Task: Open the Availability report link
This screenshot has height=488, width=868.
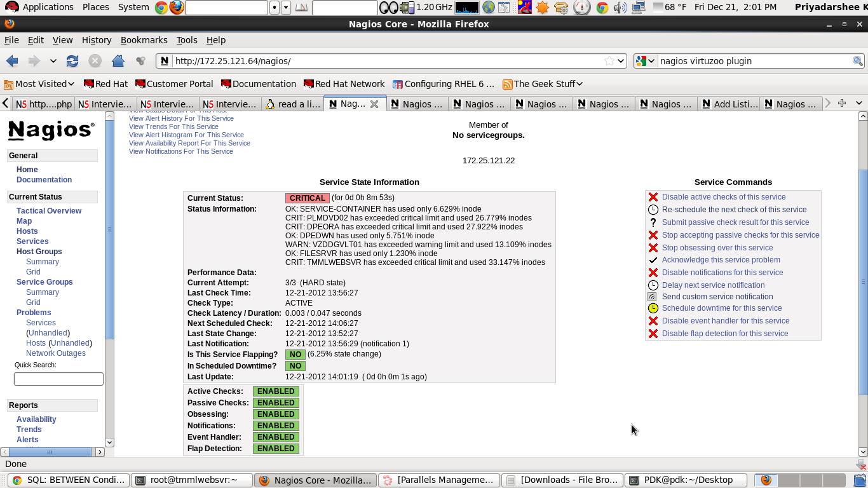Action: (x=36, y=419)
